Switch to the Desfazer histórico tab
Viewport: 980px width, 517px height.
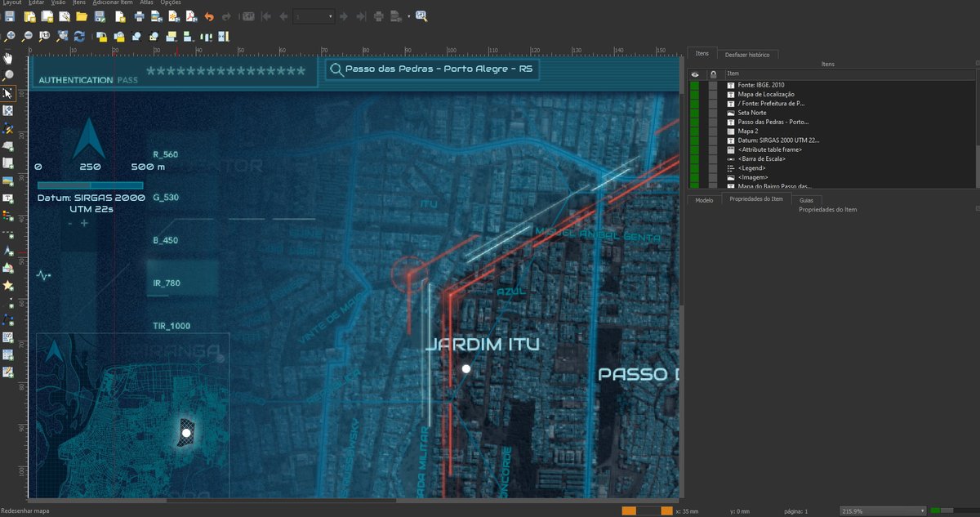(x=747, y=55)
